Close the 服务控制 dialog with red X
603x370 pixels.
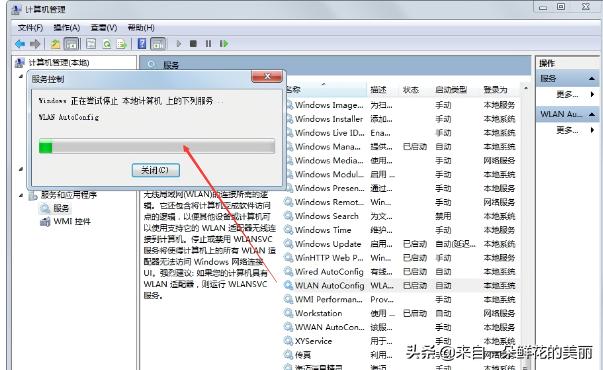267,77
